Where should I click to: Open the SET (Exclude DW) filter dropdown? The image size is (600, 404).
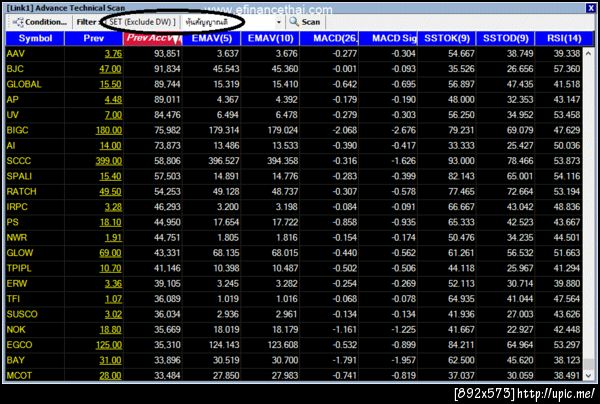point(142,22)
